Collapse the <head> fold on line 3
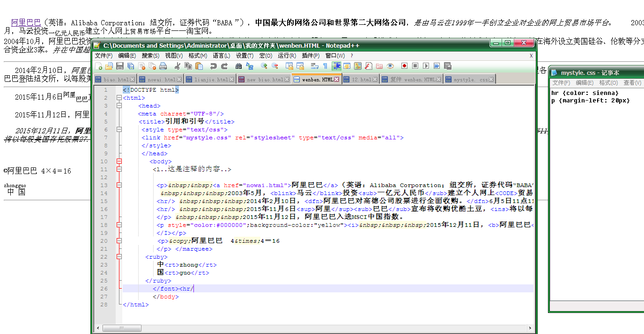This screenshot has height=334, width=644. (119, 106)
